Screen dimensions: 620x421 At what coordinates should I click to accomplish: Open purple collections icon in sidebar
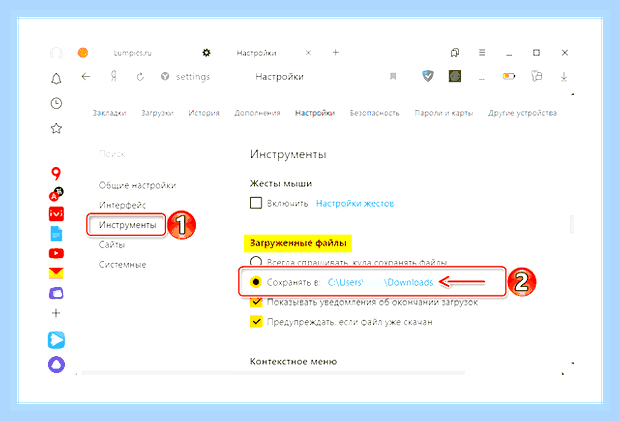pyautogui.click(x=56, y=293)
